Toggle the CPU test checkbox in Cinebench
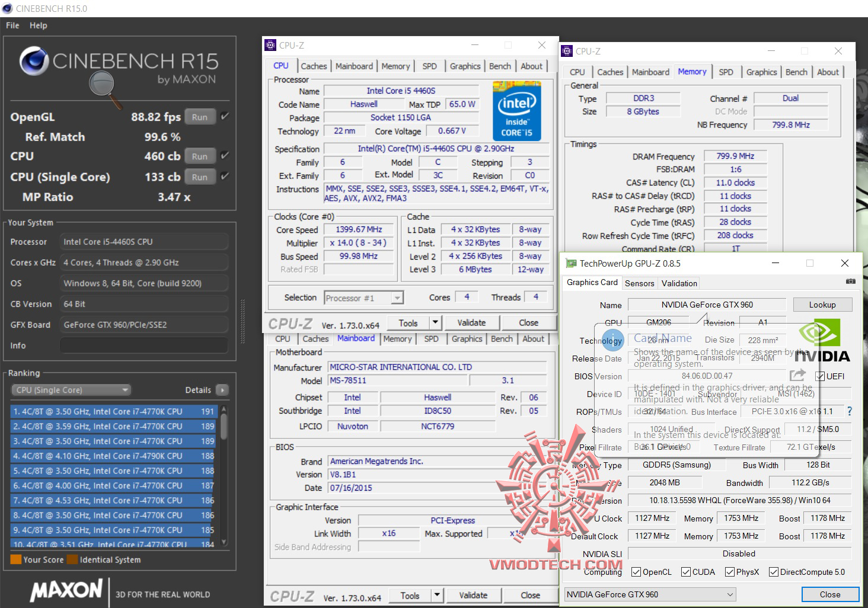 (x=225, y=156)
